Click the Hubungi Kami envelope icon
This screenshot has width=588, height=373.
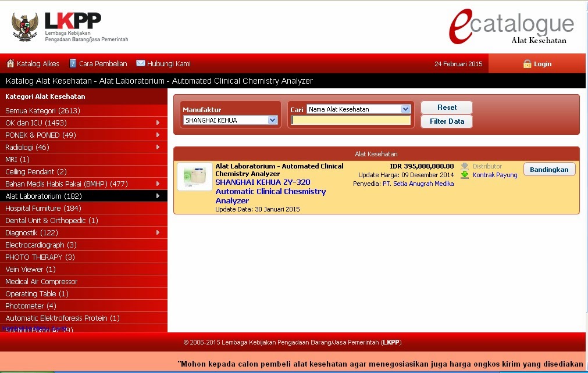(x=141, y=63)
